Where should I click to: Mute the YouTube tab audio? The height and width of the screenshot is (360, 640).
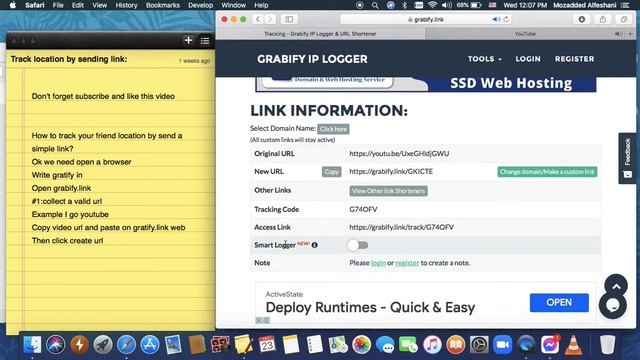[x=618, y=34]
